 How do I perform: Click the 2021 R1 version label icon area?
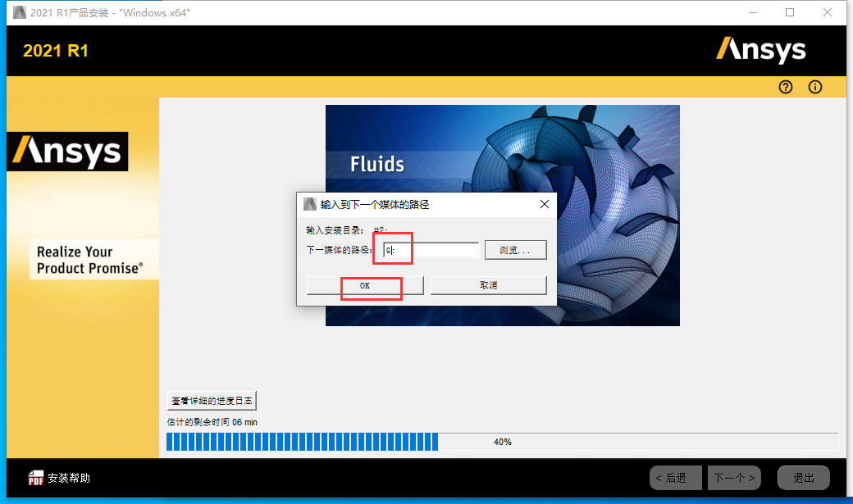pyautogui.click(x=56, y=50)
